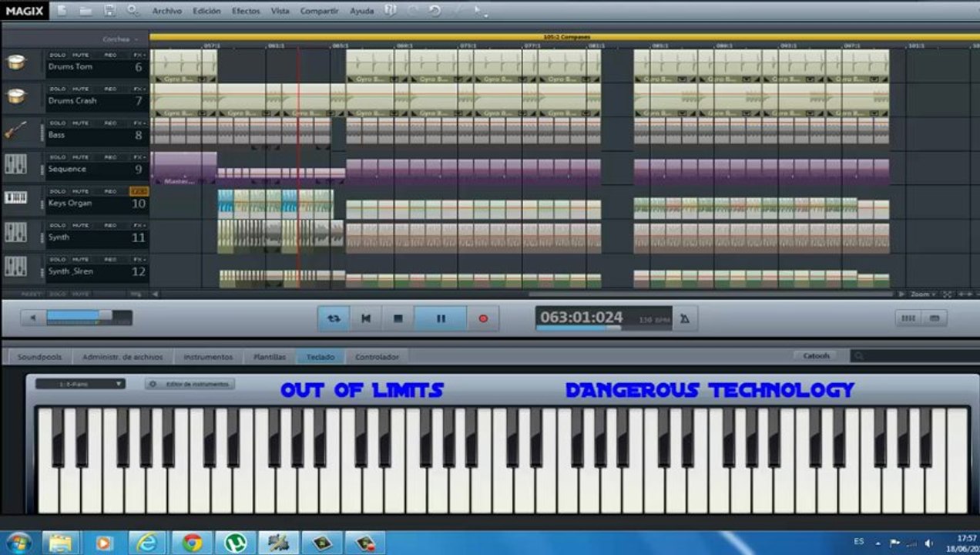Click the help book icon after Ayuda

[391, 11]
